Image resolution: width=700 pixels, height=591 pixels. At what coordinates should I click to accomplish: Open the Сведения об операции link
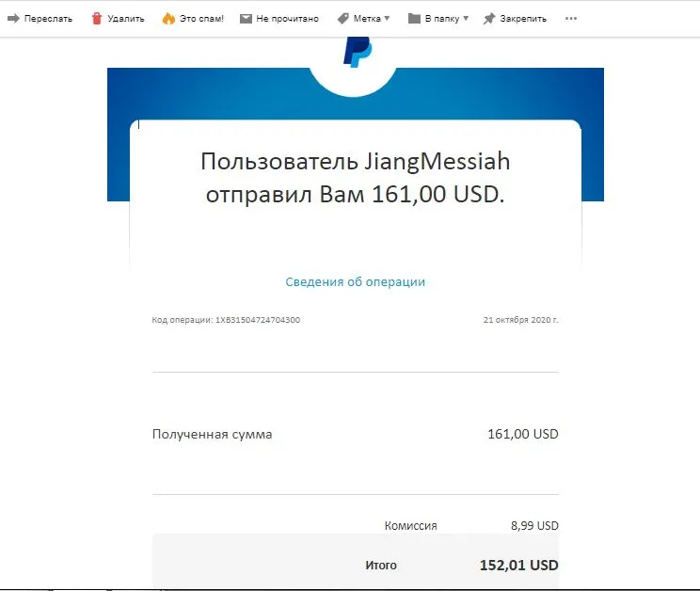[x=356, y=281]
